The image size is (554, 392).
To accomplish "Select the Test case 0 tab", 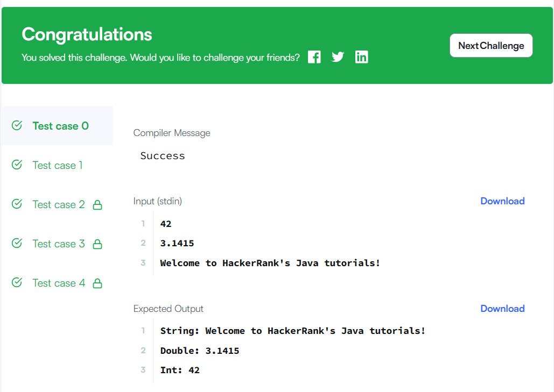I will tap(58, 126).
